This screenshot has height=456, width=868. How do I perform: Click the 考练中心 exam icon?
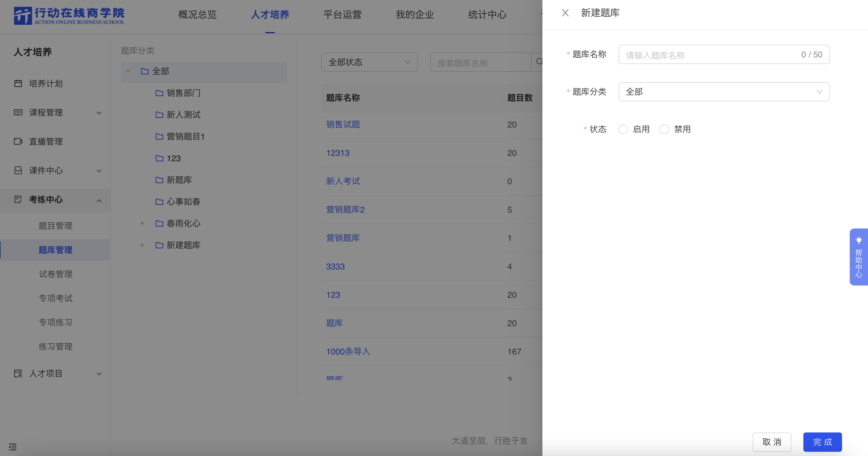(18, 199)
